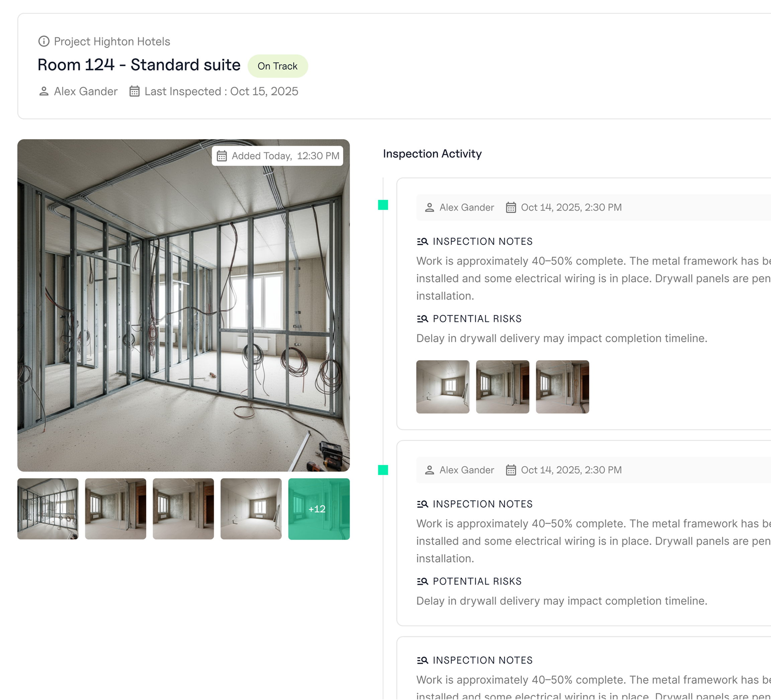Click the first Potential Risks search-list icon

pos(423,319)
